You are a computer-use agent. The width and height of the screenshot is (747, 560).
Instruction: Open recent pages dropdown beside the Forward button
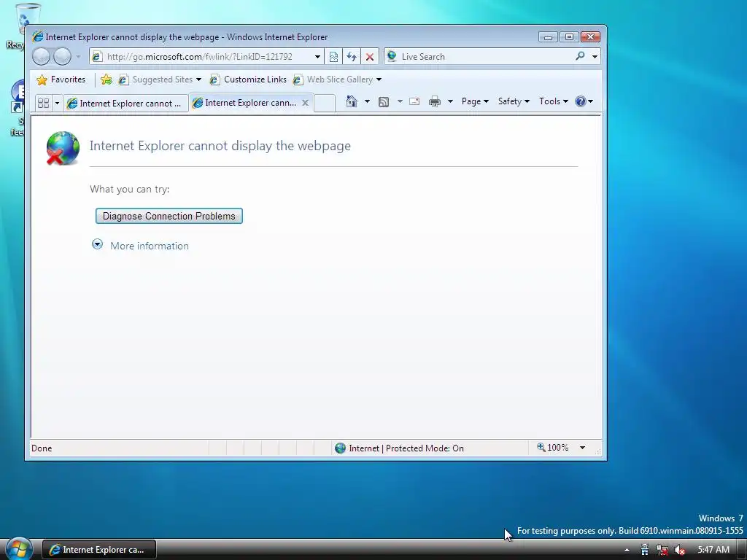(78, 57)
